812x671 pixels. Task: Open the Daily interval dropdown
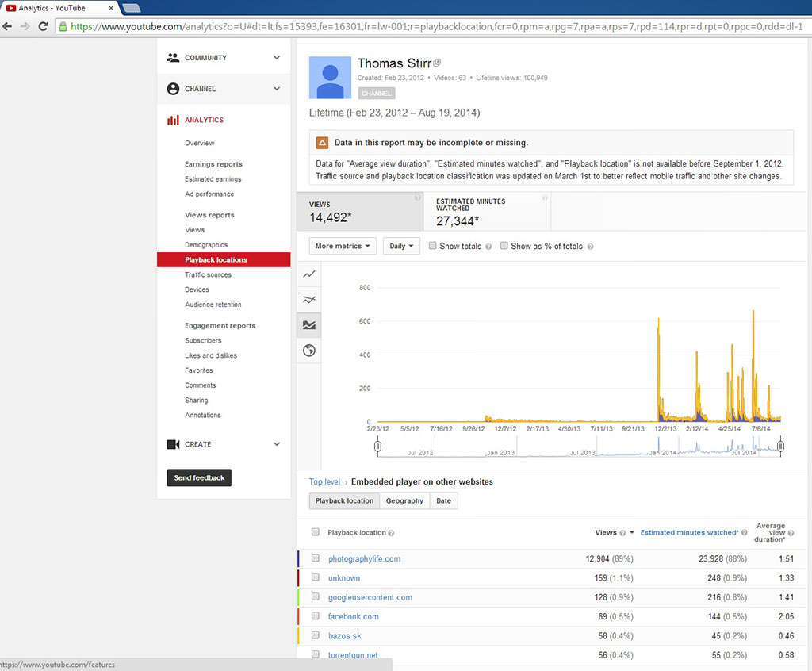(x=401, y=247)
